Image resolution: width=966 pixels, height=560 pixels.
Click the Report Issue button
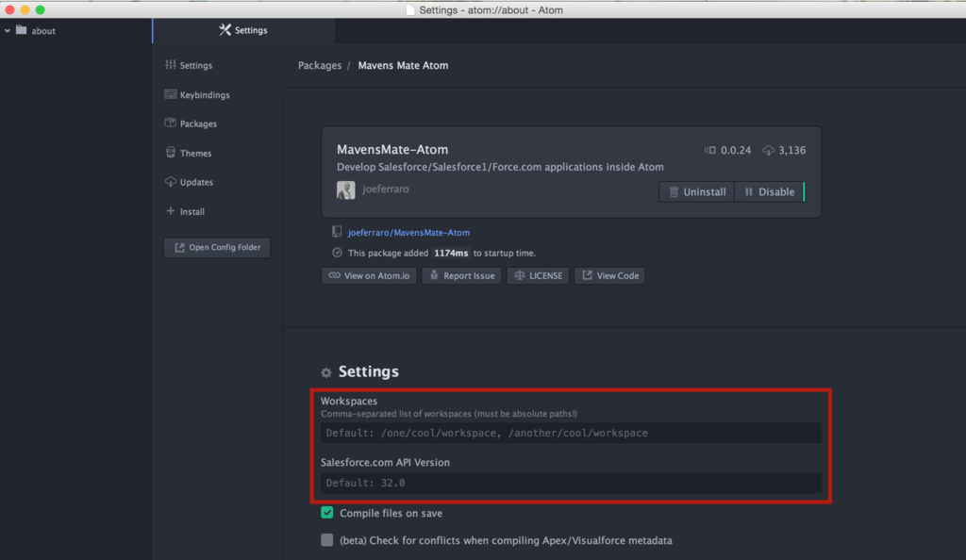(461, 275)
